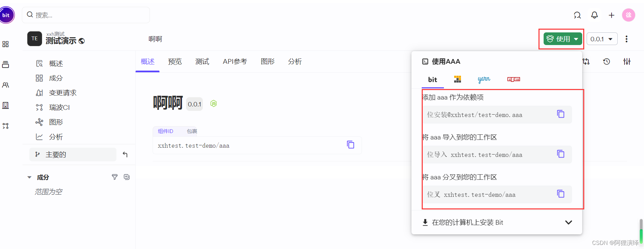
Task: Open the pink user avatar menu
Action: click(x=629, y=15)
